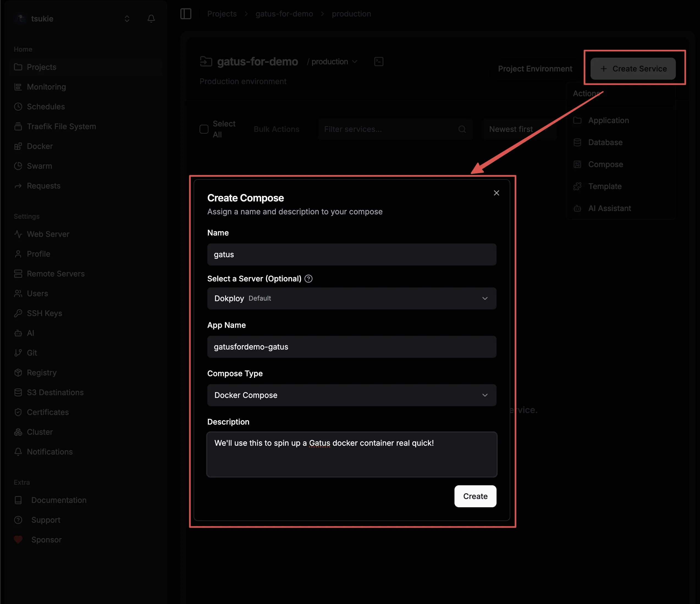
Task: Close the Create Compose dialog
Action: [x=496, y=193]
